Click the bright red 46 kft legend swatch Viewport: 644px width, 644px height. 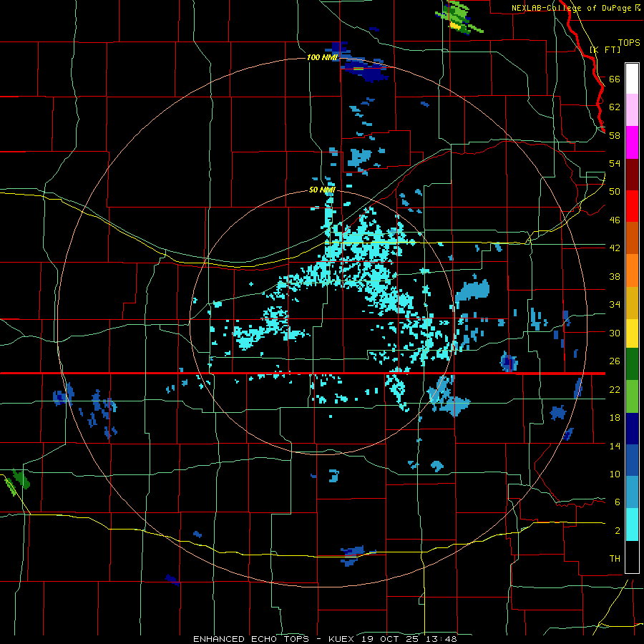click(x=632, y=206)
